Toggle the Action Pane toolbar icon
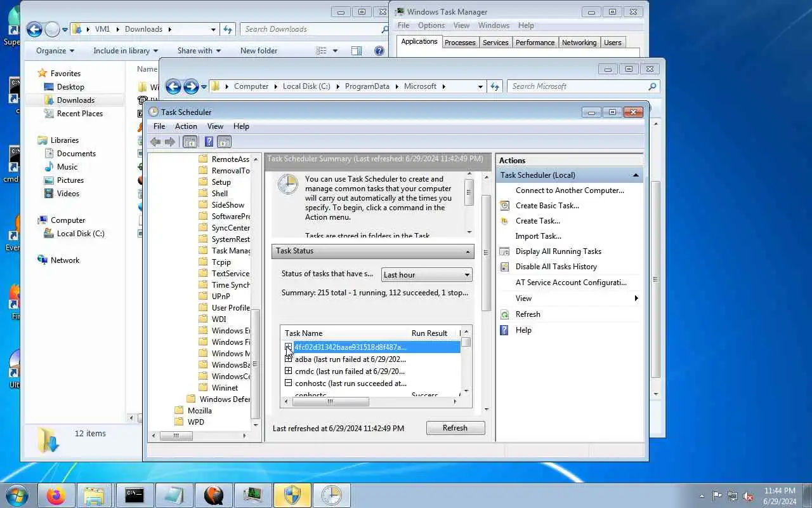This screenshot has height=508, width=812. (224, 142)
